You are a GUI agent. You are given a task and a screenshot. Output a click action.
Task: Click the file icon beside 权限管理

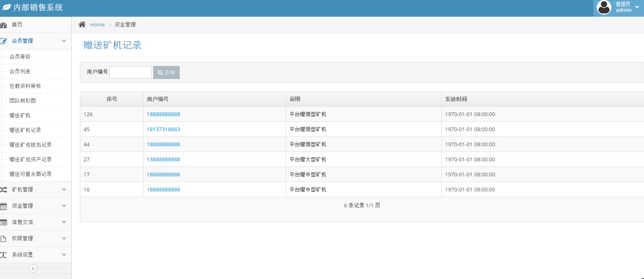click(3, 239)
